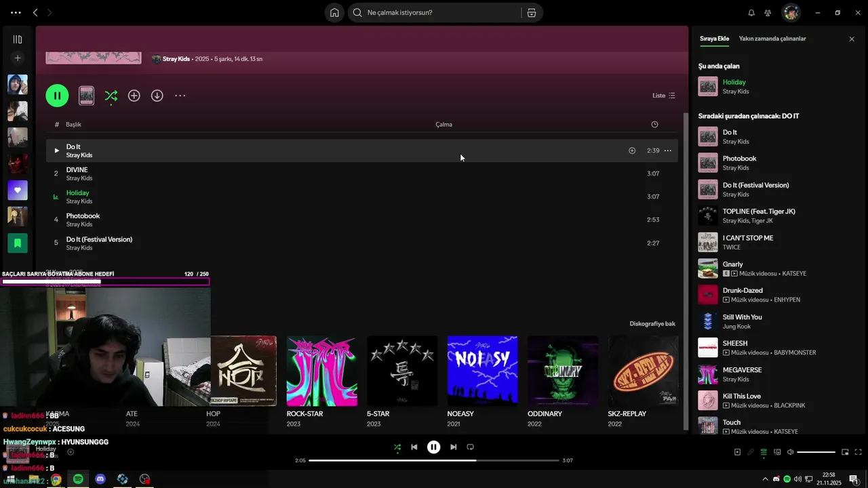Open the profile avatar menu
868x488 pixels.
coord(791,12)
